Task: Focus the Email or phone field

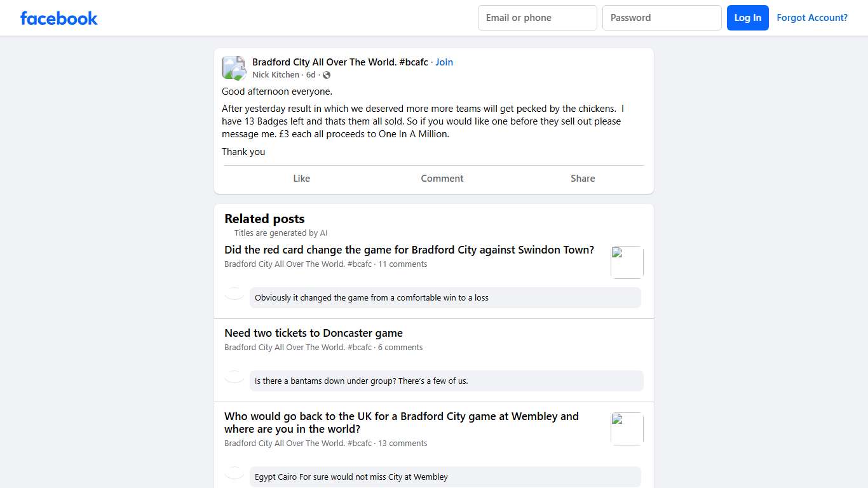Action: coord(537,18)
